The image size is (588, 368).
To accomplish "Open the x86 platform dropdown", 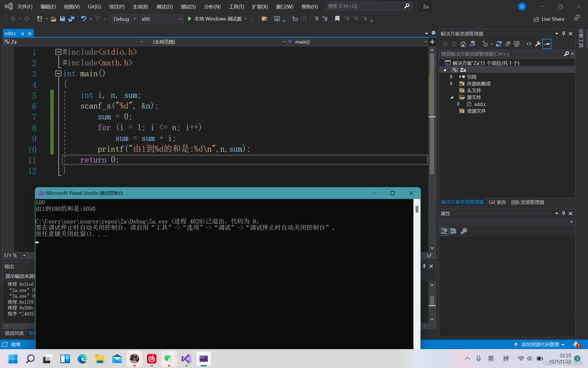I will click(x=161, y=19).
